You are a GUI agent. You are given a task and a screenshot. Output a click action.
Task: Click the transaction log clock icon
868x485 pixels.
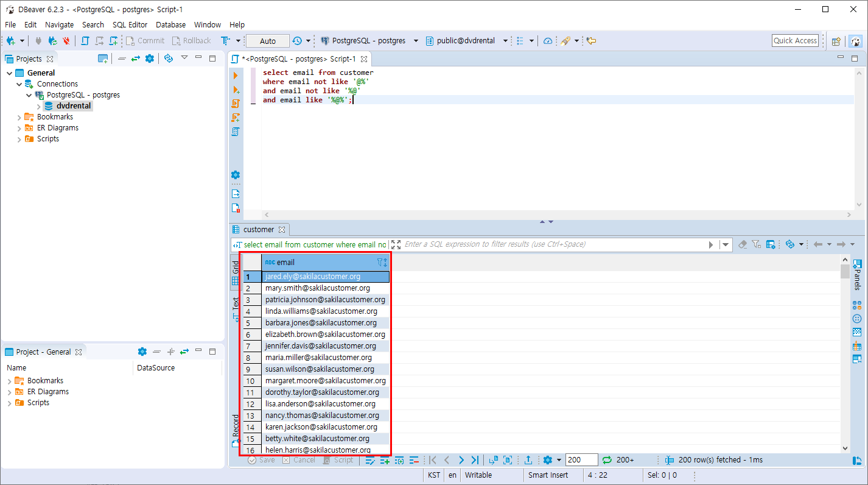click(x=297, y=41)
